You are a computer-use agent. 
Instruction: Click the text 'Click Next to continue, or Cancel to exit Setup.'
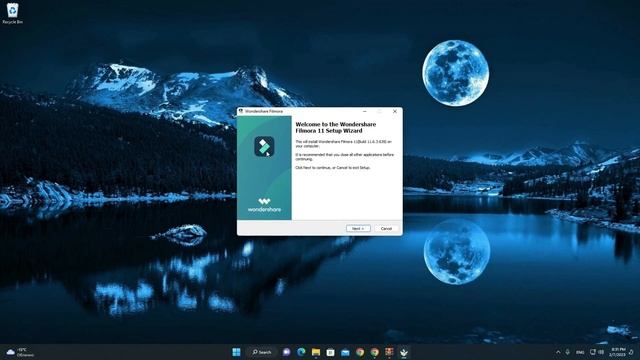click(x=333, y=167)
